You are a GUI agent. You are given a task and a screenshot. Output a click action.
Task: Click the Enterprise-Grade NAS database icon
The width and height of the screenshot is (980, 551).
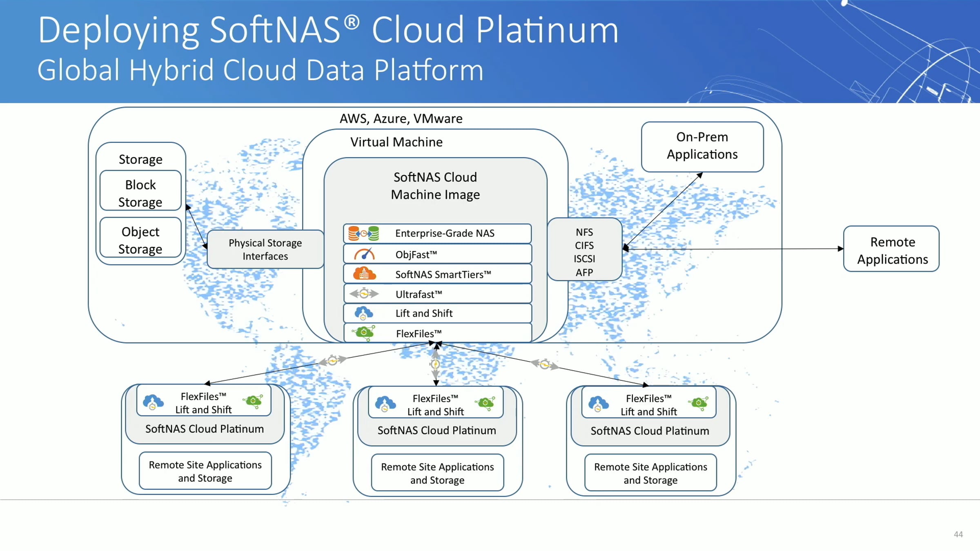pyautogui.click(x=363, y=233)
